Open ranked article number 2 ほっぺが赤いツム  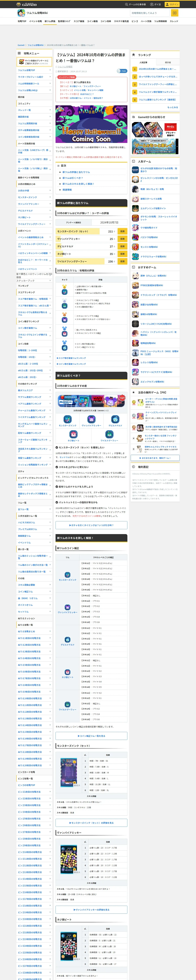155,76
